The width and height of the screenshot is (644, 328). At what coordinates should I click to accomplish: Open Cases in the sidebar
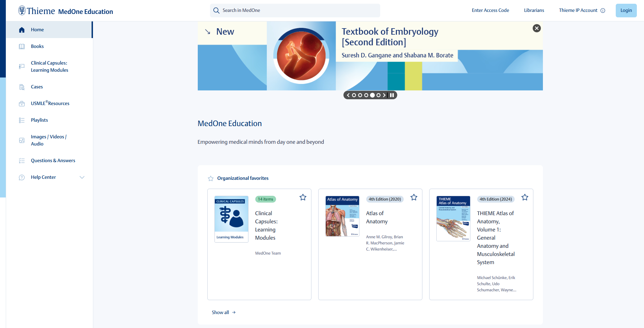coord(49,87)
